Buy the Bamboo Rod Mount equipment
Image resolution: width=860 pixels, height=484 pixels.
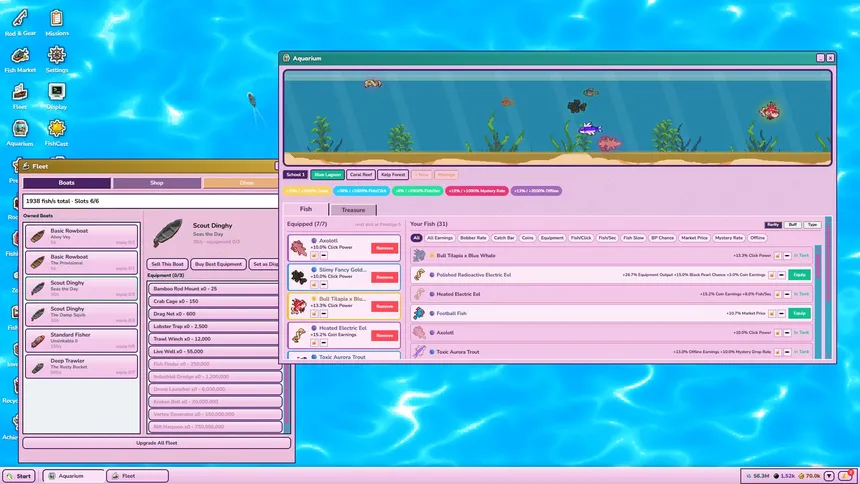pos(215,289)
